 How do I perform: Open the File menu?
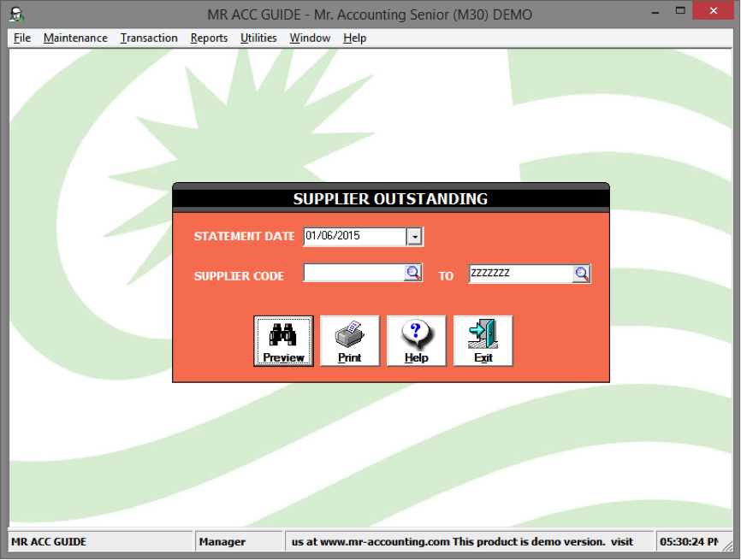point(22,38)
